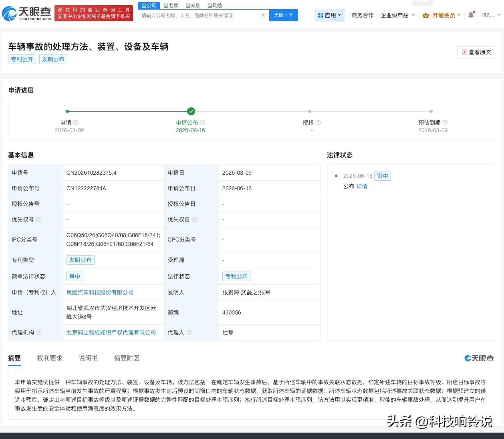
Task: Expand the 应用 dropdown
Action: tap(330, 15)
